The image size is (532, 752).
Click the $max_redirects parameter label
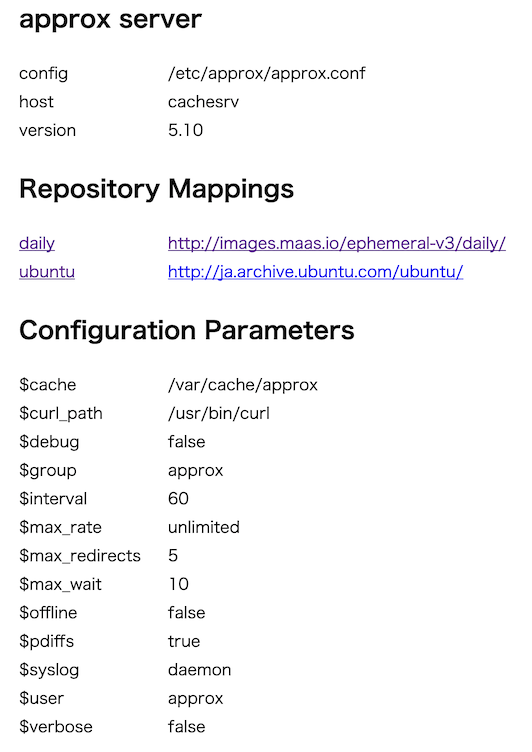[x=80, y=555]
